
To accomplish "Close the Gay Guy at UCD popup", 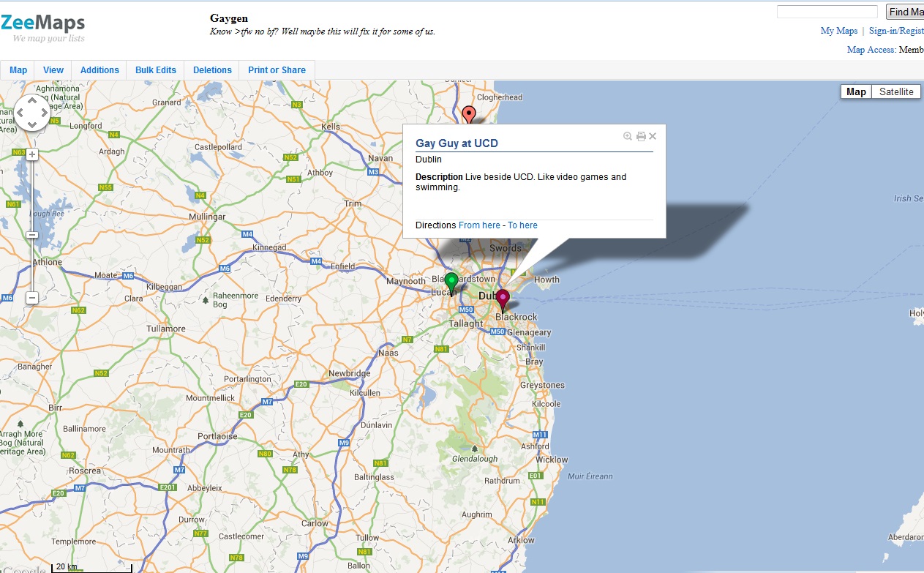I will pyautogui.click(x=653, y=136).
